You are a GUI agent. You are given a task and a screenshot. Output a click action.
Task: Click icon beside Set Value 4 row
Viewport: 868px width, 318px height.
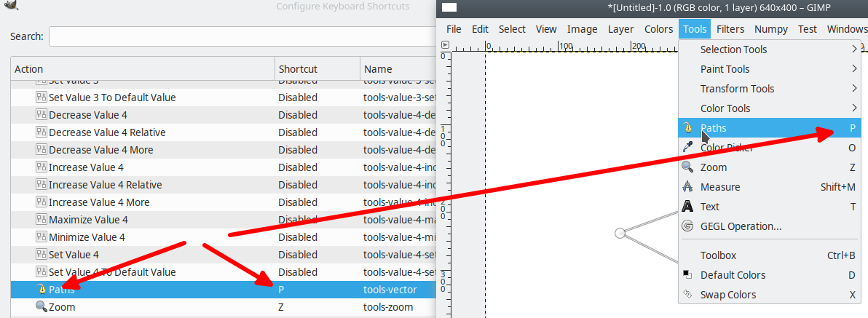(42, 255)
